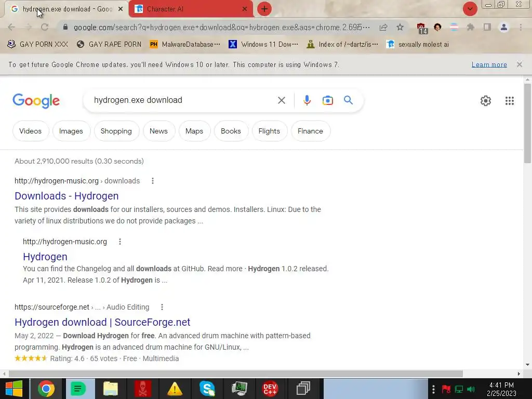The image size is (532, 399).
Task: Open Chrome's three-dot main menu
Action: coord(521,27)
